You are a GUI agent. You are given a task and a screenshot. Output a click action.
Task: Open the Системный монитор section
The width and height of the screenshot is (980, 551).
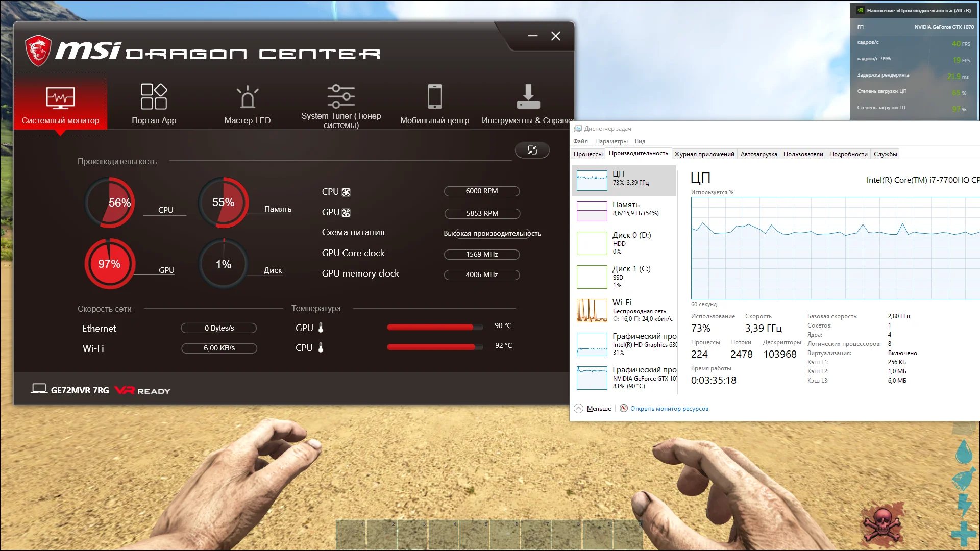pos(60,105)
